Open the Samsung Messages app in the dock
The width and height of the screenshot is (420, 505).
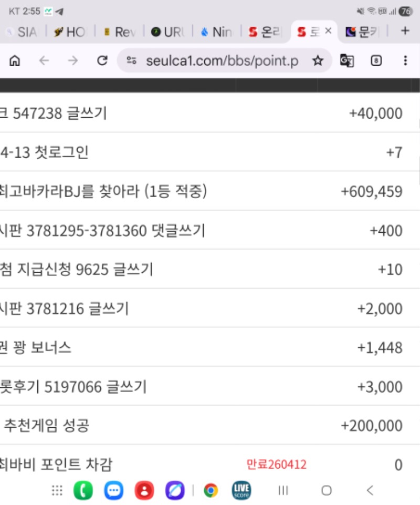(x=113, y=490)
